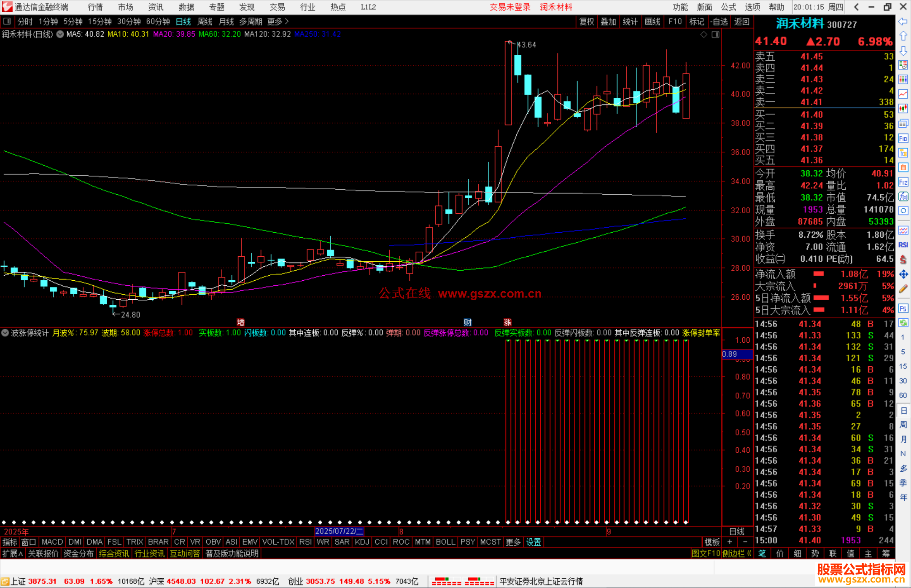Click the plus zoom-in button near 模板

pos(730,542)
